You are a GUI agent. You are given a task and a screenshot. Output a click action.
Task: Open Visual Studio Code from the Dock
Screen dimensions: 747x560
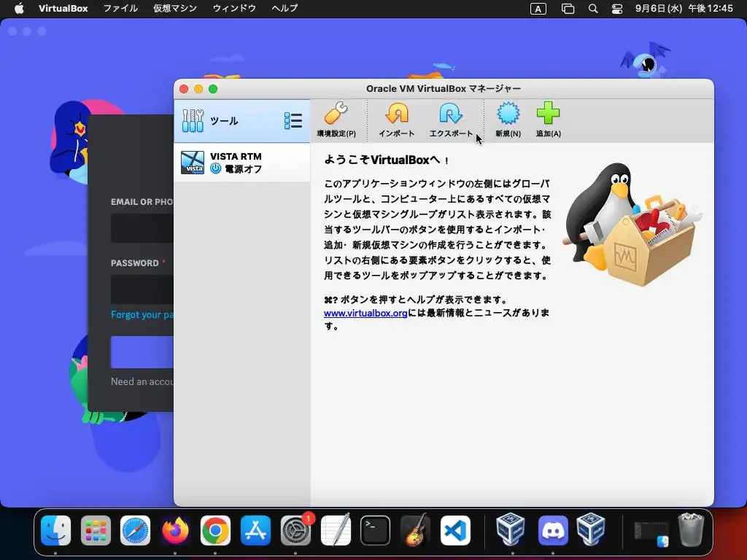click(x=455, y=531)
